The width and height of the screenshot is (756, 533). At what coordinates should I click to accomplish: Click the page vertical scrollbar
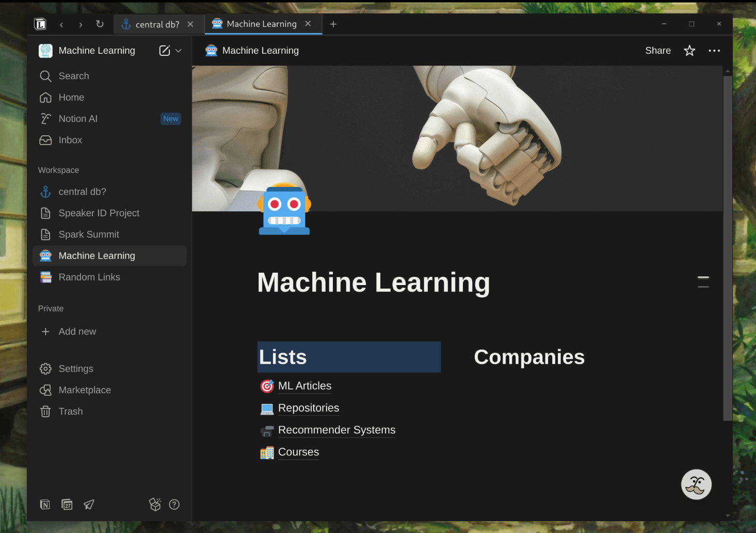(728, 248)
